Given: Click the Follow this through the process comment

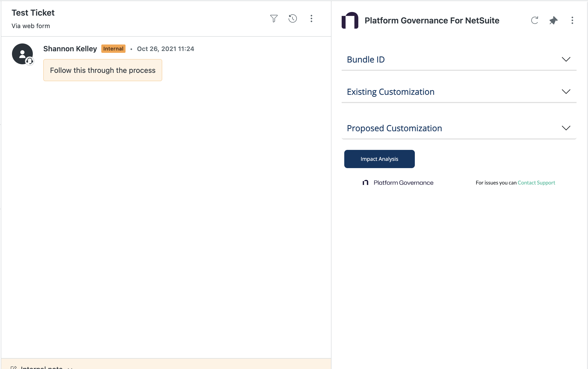Looking at the screenshot, I should [102, 70].
